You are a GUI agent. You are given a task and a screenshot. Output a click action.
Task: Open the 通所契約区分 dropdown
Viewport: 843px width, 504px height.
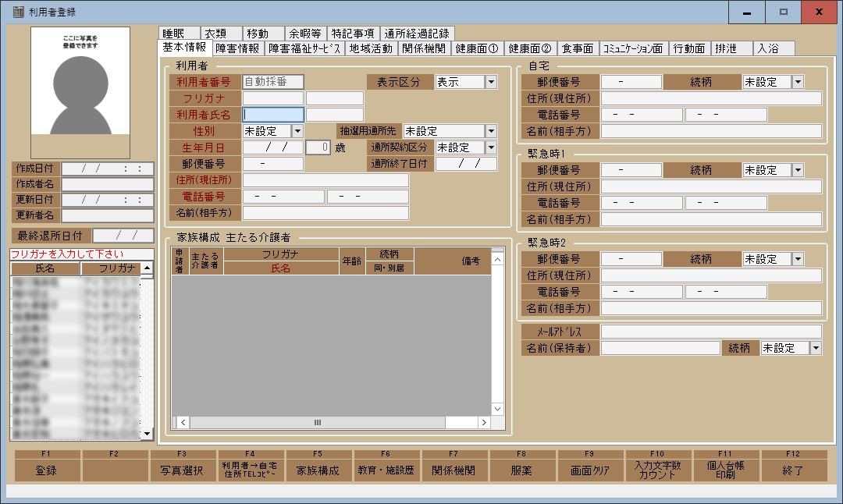pyautogui.click(x=491, y=147)
